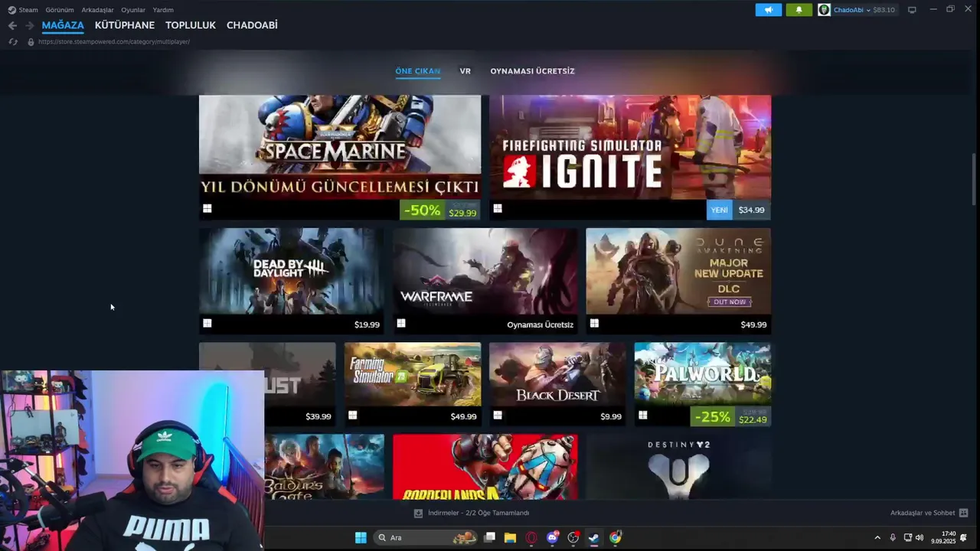Open the Destiny 2 game card
This screenshot has height=551, width=980.
tap(678, 467)
